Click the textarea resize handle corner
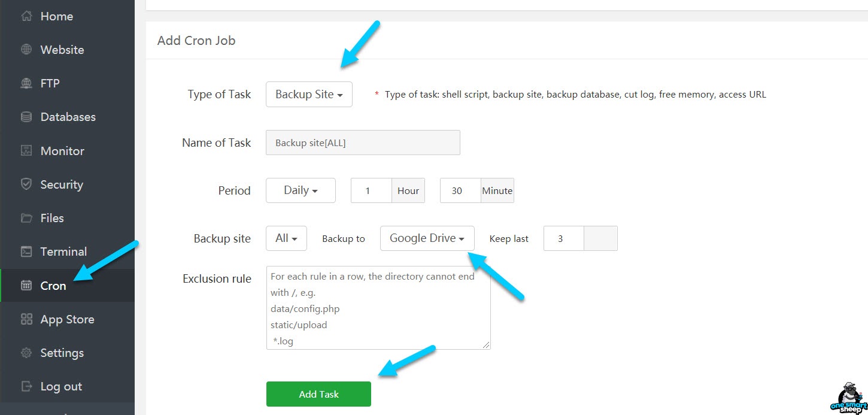Screen dimensions: 868x415 (x=486, y=345)
